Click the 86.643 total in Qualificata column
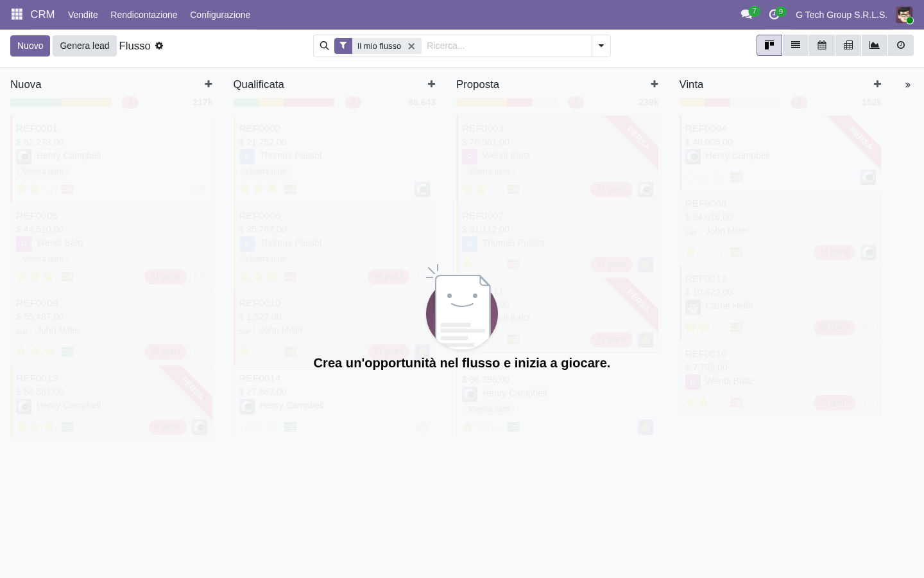Viewport: 924px width, 578px height. click(422, 102)
